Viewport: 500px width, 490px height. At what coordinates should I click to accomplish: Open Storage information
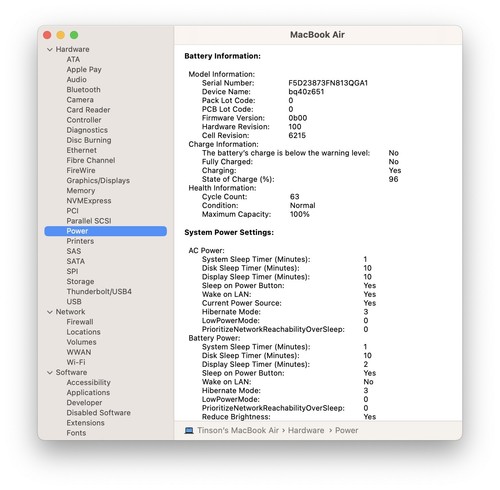(80, 281)
